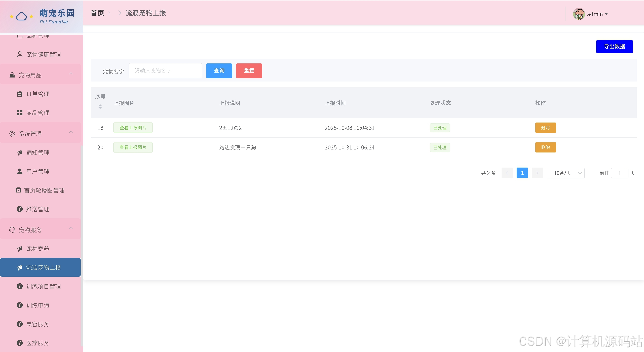Collapse the 宠物用品 menu chevron
Image resolution: width=644 pixels, height=352 pixels.
[x=71, y=73]
